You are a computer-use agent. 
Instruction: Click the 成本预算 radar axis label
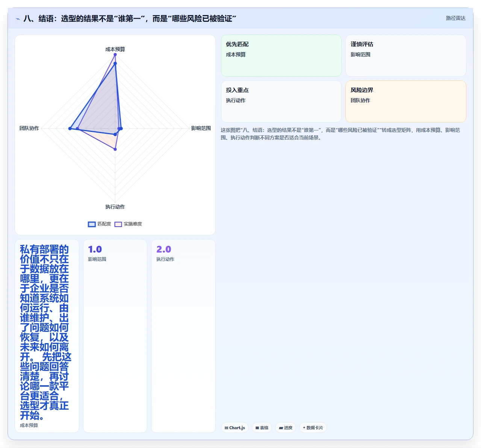click(x=115, y=49)
